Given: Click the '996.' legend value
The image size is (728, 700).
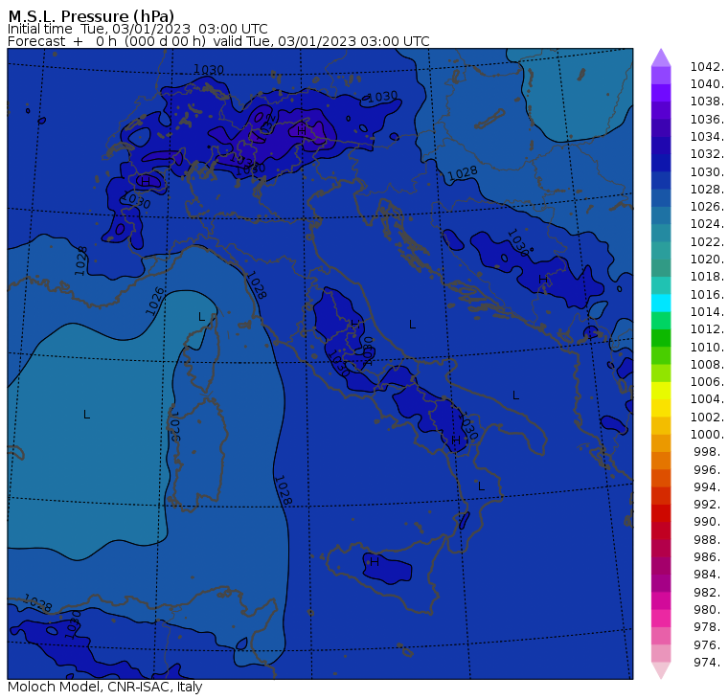Looking at the screenshot, I should (709, 470).
